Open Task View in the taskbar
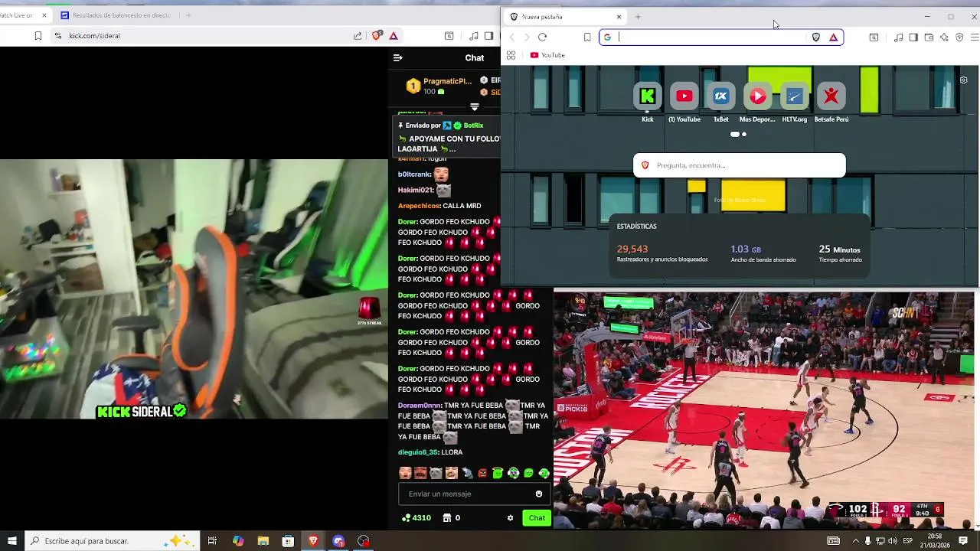Screen dimensions: 980x551 (212, 541)
